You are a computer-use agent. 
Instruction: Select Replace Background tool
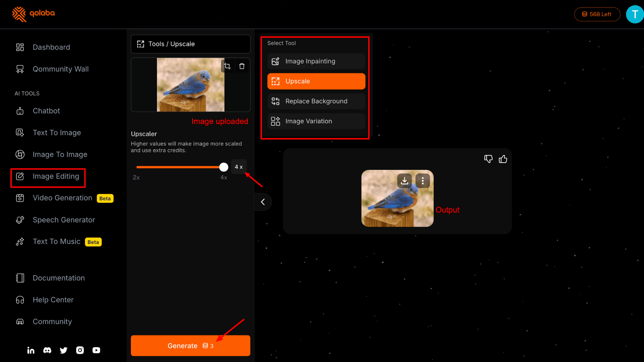tap(316, 101)
